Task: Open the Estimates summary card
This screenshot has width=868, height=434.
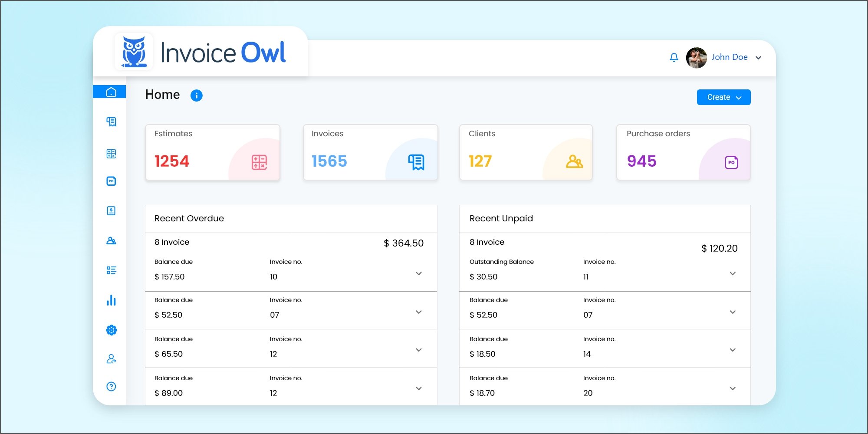Action: [213, 152]
